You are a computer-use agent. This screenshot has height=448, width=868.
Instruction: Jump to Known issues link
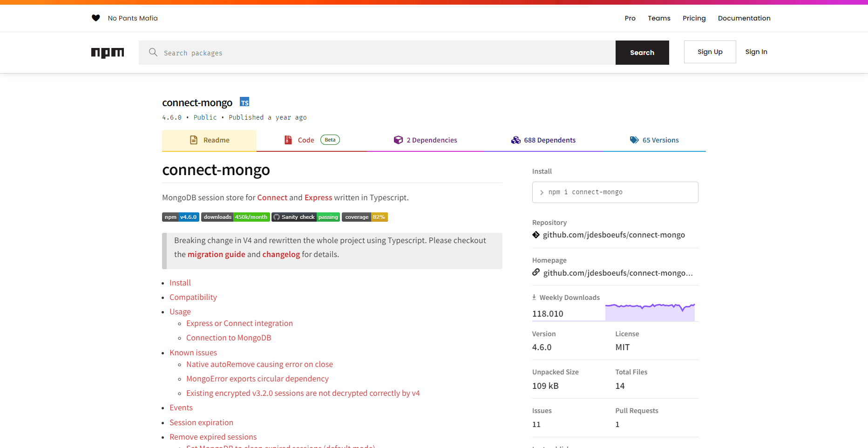click(x=193, y=353)
